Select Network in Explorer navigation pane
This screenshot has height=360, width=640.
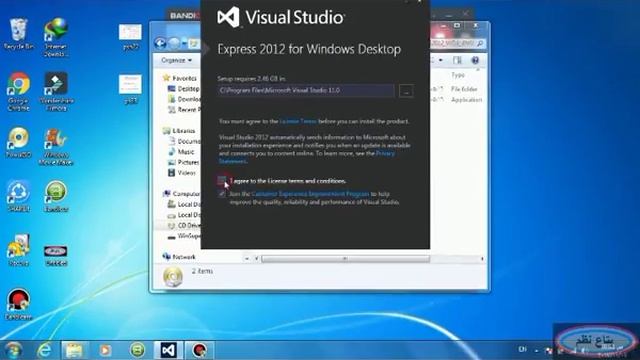point(179,257)
